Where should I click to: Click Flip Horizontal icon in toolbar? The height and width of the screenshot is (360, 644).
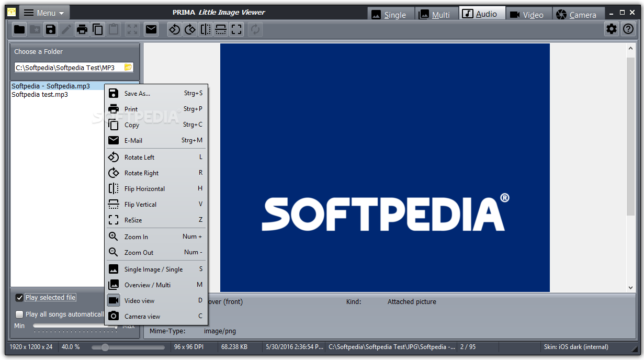pyautogui.click(x=206, y=29)
